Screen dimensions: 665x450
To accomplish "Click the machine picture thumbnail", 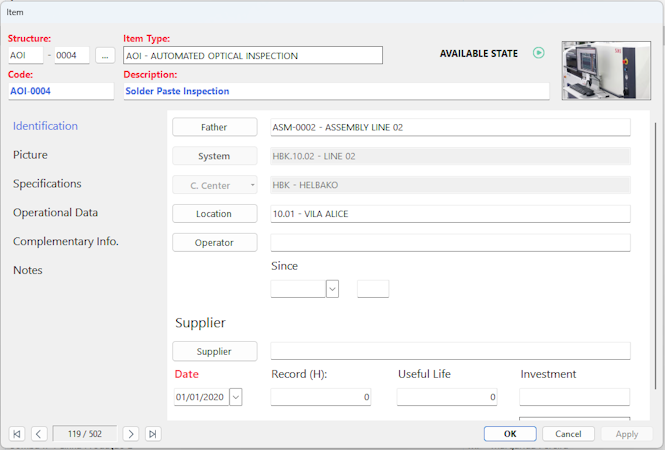I will pyautogui.click(x=606, y=70).
